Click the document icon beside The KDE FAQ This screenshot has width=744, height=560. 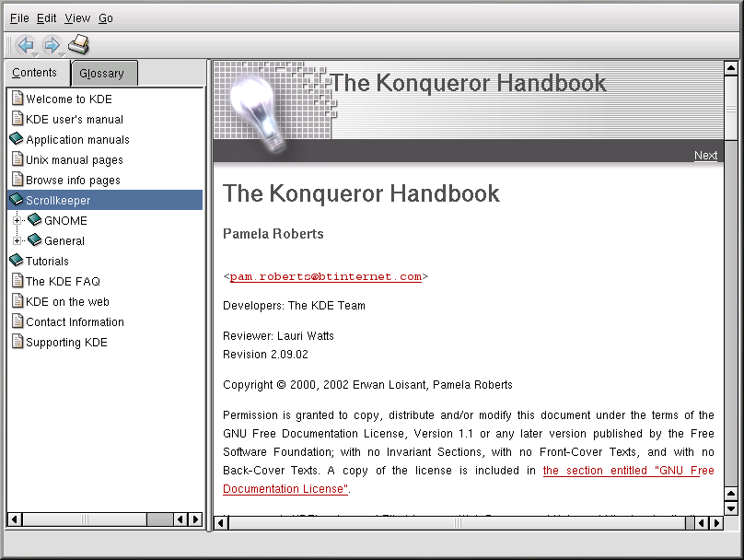pos(17,281)
